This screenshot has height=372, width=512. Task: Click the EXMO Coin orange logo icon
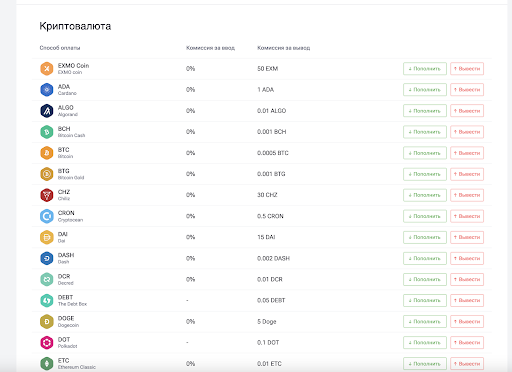pyautogui.click(x=47, y=69)
